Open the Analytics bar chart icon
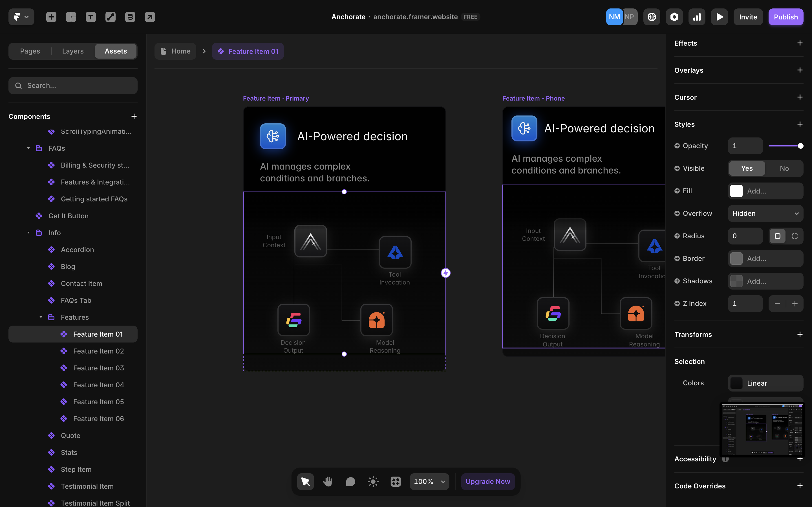Screen dimensions: 812x507 click(697, 17)
